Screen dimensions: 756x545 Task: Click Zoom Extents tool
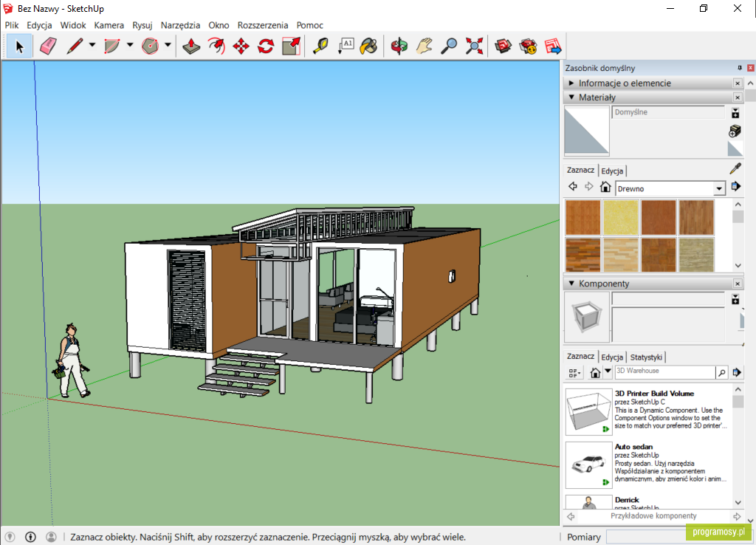coord(475,47)
